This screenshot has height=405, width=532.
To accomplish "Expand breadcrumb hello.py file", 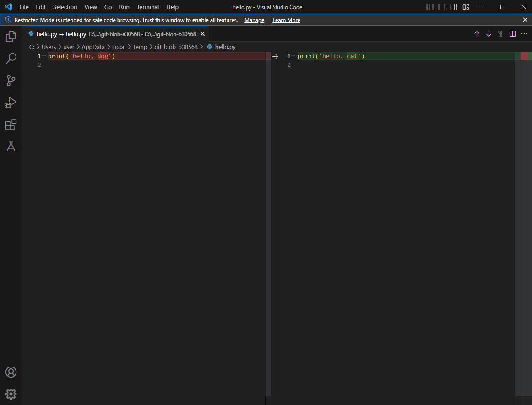I will tap(221, 47).
